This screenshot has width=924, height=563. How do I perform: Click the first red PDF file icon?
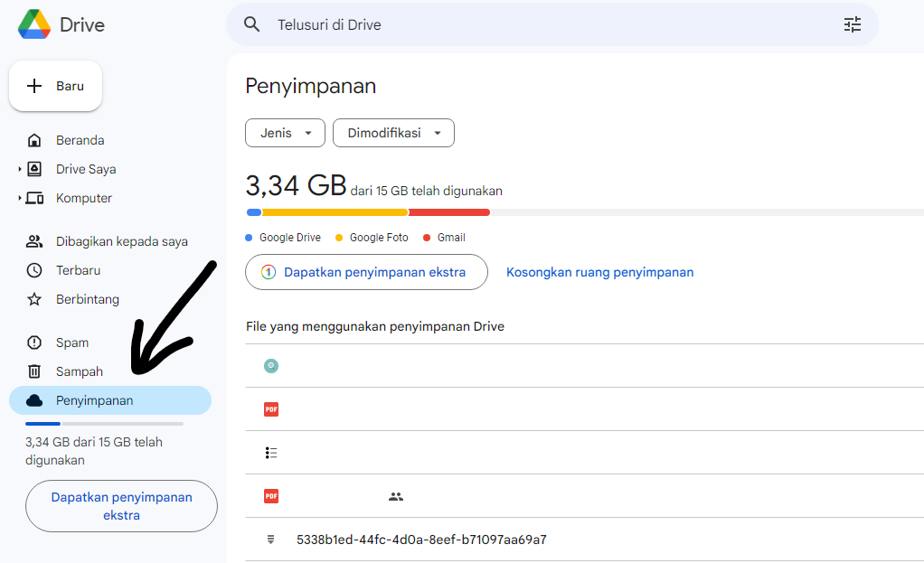tap(271, 409)
